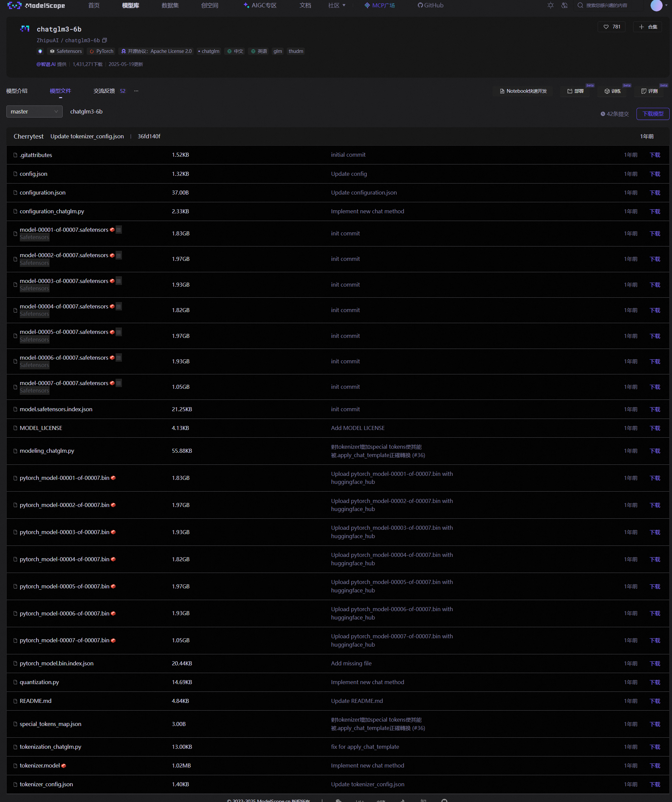The height and width of the screenshot is (802, 672).
Task: Copy the model ID ZhipuAI/chatglm3-6b
Action: click(105, 40)
